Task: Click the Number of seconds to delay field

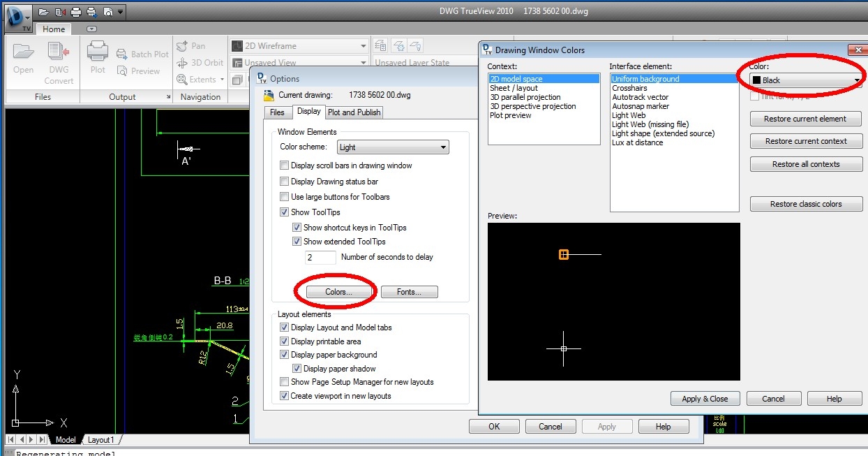Action: point(320,257)
